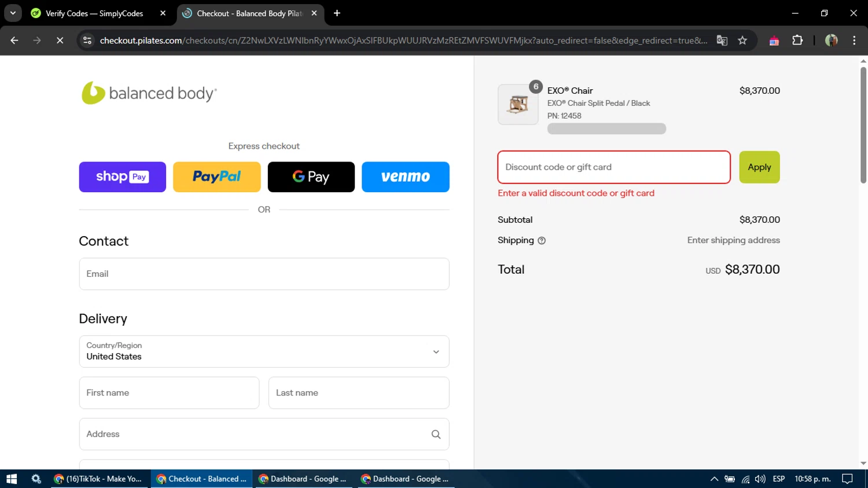This screenshot has height=488, width=868.
Task: Click the Discount code or gift card field
Action: tap(614, 167)
